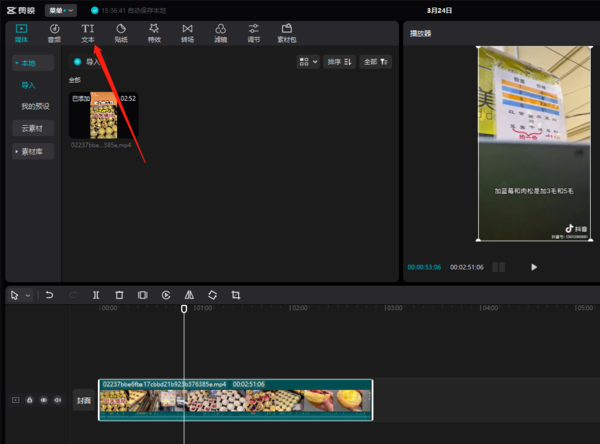
Task: Mute the track with speaker icon
Action: tap(56, 400)
